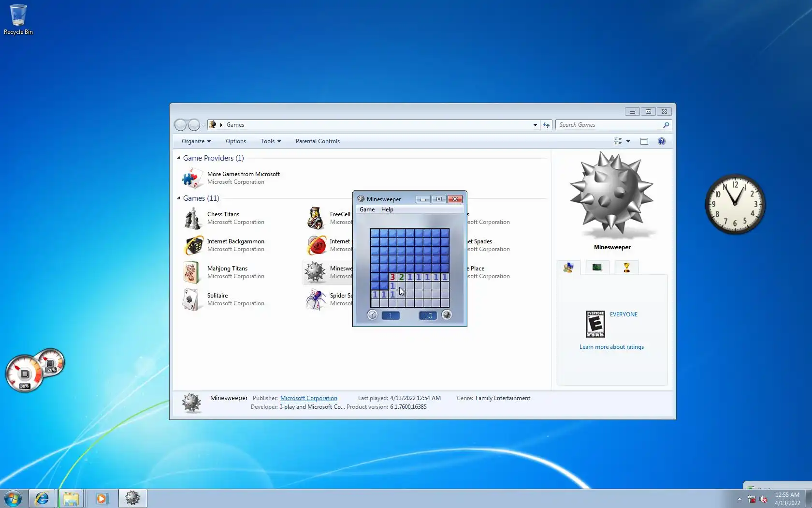Image resolution: width=812 pixels, height=508 pixels.
Task: Collapse the Game Providers (1) group
Action: coord(178,158)
